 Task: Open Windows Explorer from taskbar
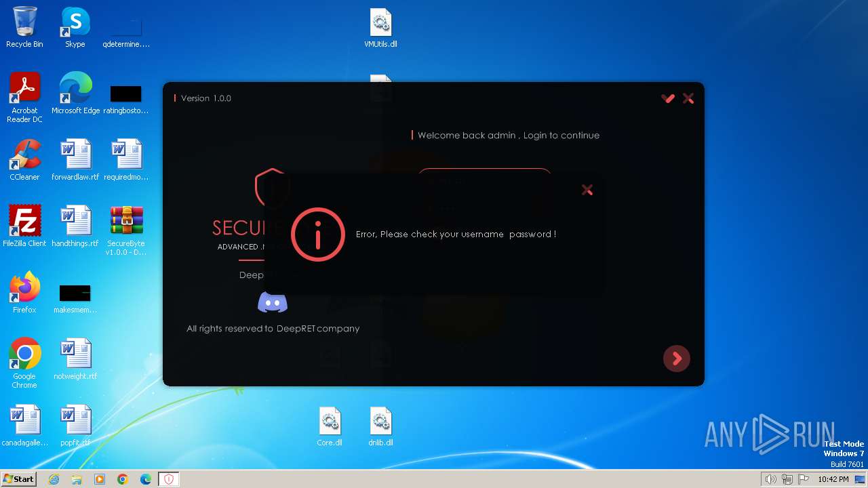(x=77, y=479)
